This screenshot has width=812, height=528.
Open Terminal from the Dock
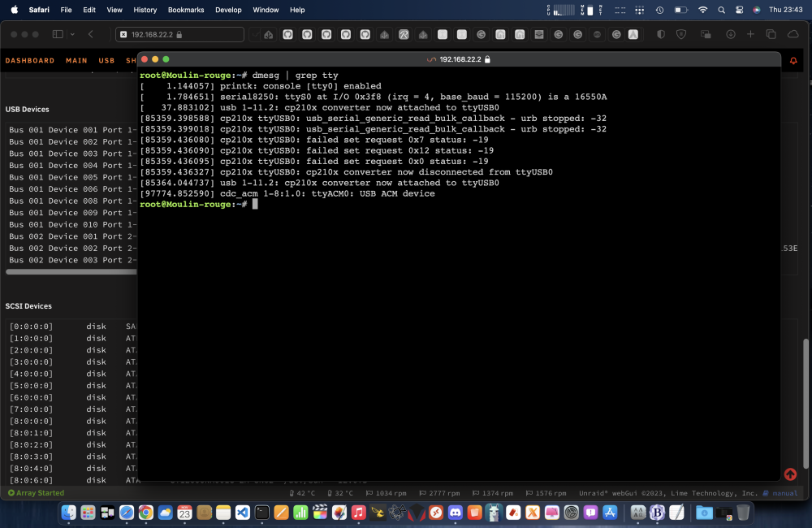[x=262, y=513]
